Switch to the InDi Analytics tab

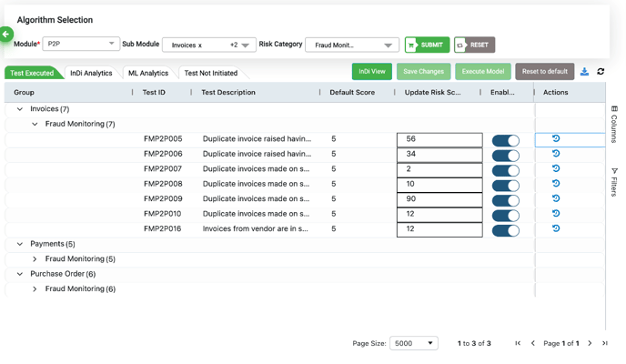[91, 73]
